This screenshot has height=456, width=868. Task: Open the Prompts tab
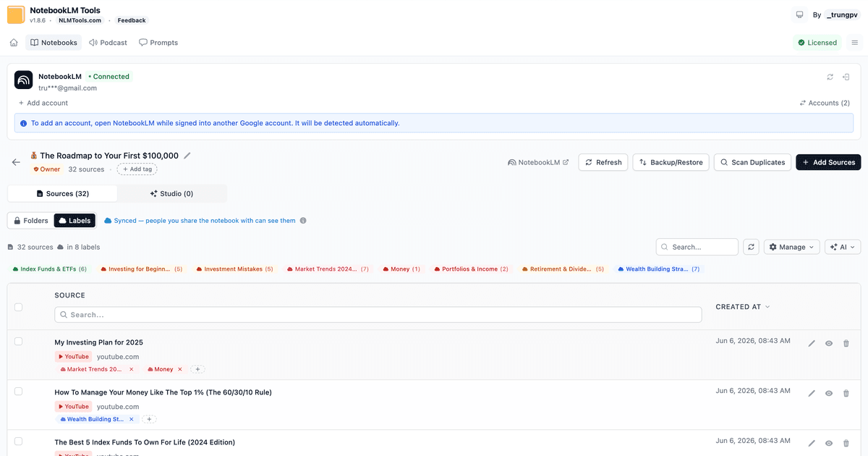(158, 43)
